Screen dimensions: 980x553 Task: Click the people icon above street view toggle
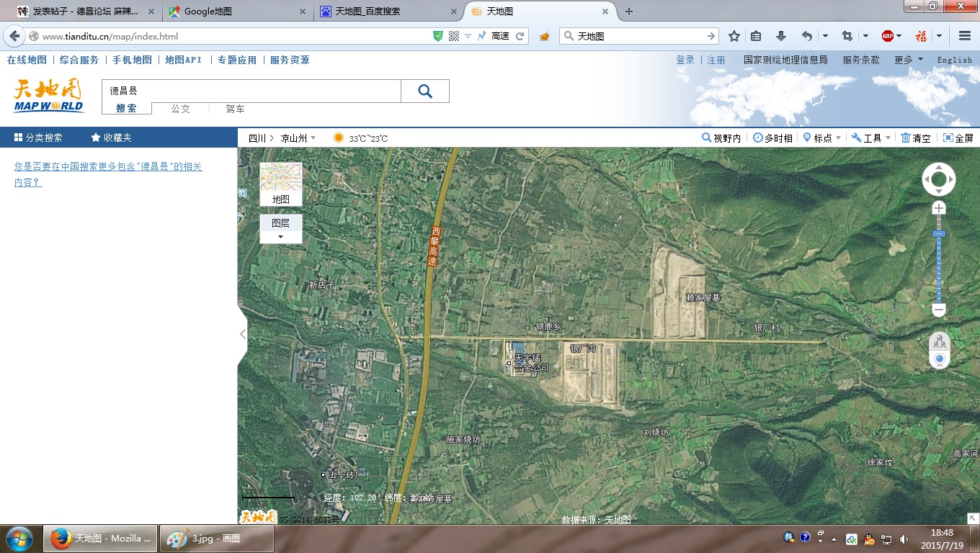pyautogui.click(x=939, y=342)
